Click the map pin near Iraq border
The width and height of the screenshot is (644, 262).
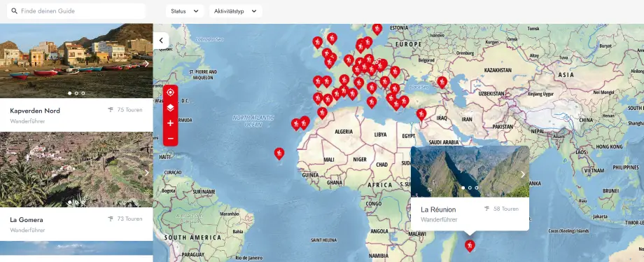[421, 114]
